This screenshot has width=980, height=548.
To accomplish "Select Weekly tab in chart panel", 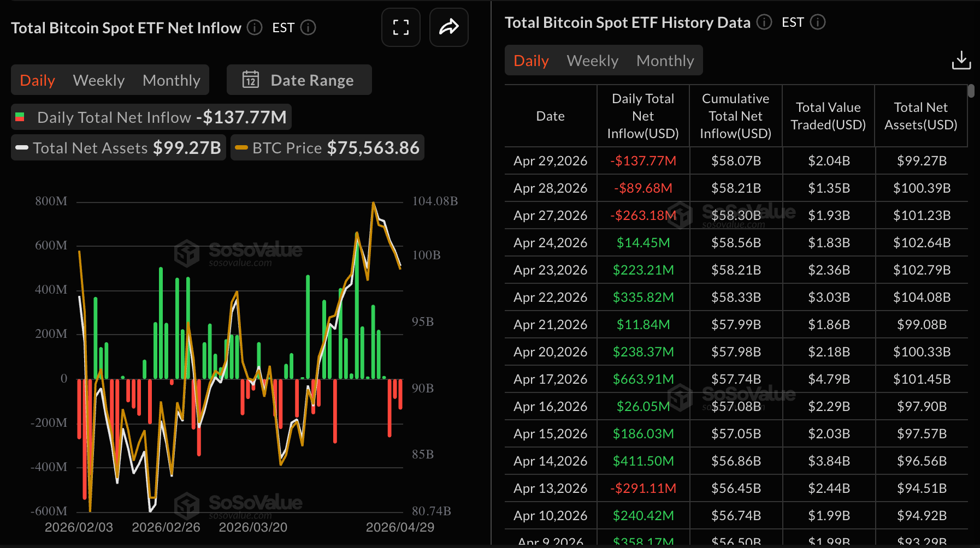I will click(99, 80).
